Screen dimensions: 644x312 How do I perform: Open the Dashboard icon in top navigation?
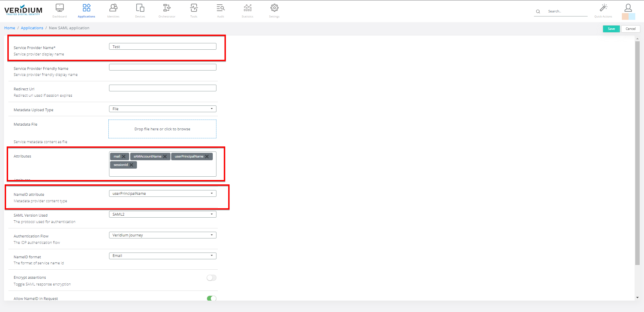(x=59, y=8)
